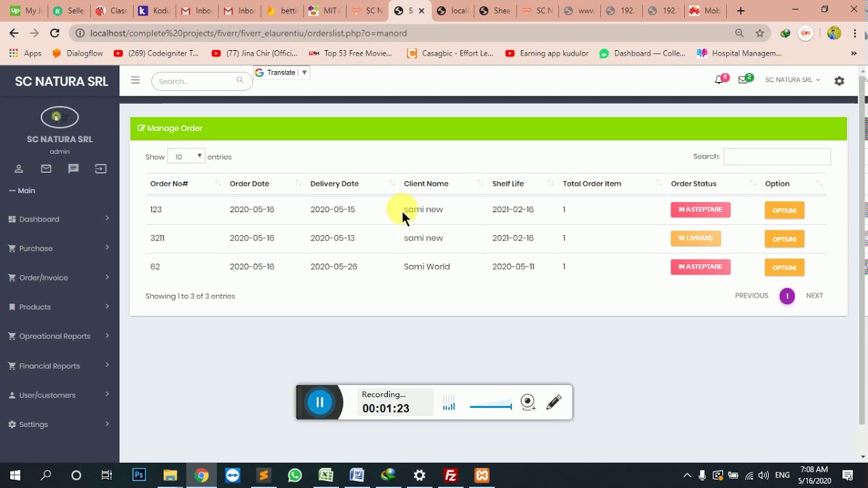This screenshot has width=868, height=488.
Task: Open the notifications bell icon
Action: [719, 80]
